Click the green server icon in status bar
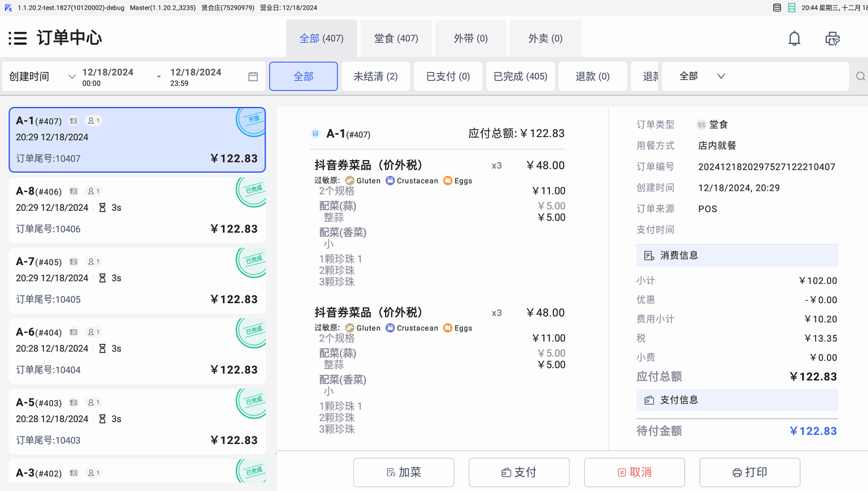The width and height of the screenshot is (868, 491). tap(791, 8)
